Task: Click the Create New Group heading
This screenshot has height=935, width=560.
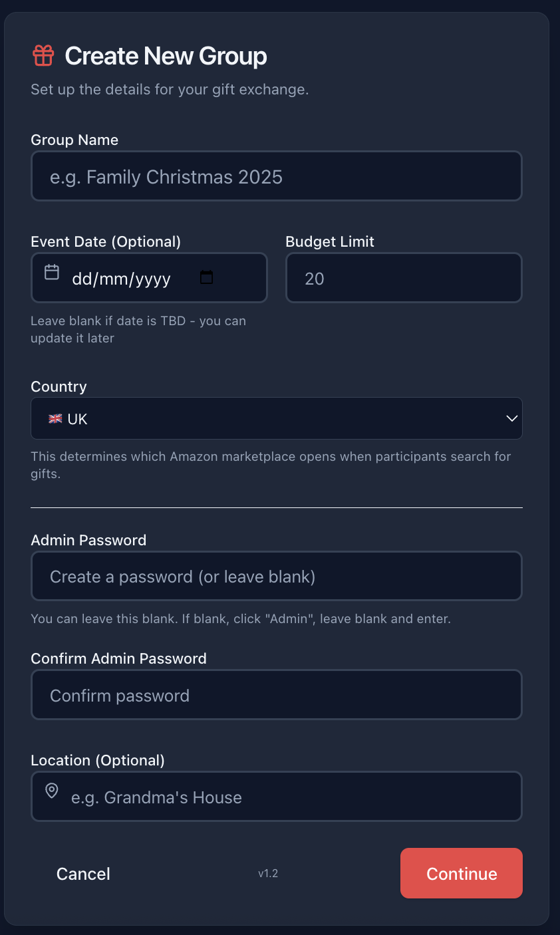Action: 165,56
